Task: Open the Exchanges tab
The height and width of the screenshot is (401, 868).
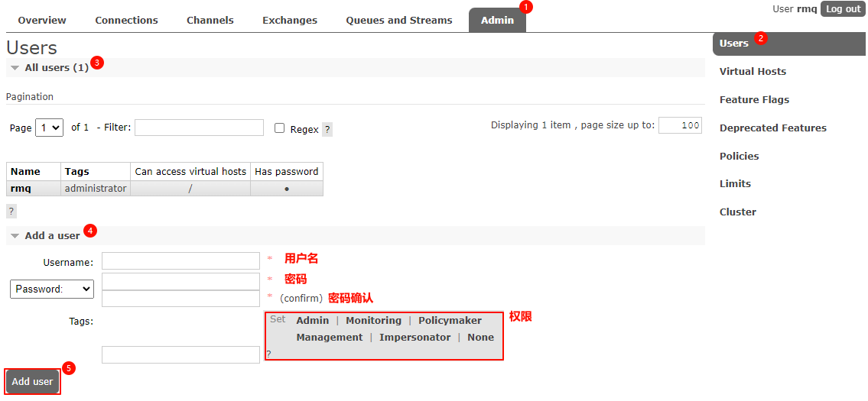Action: [290, 21]
